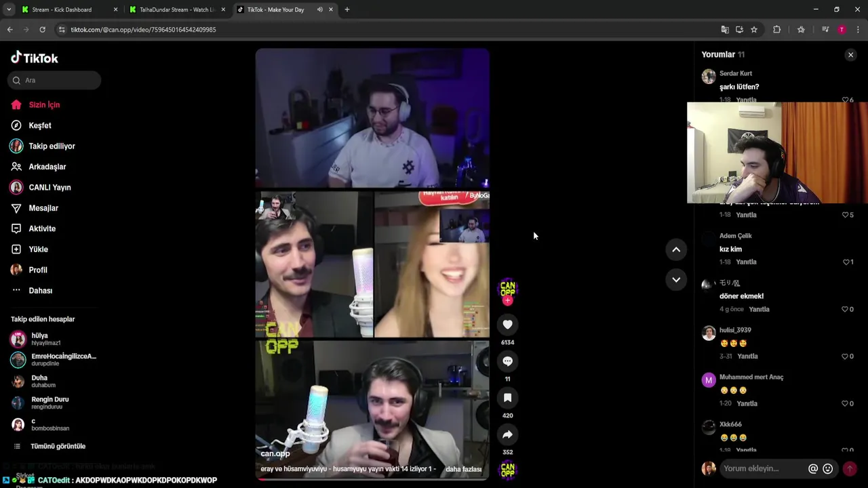The width and height of the screenshot is (868, 488).
Task: Expand Tümünü görüntüle list
Action: pyautogui.click(x=58, y=447)
